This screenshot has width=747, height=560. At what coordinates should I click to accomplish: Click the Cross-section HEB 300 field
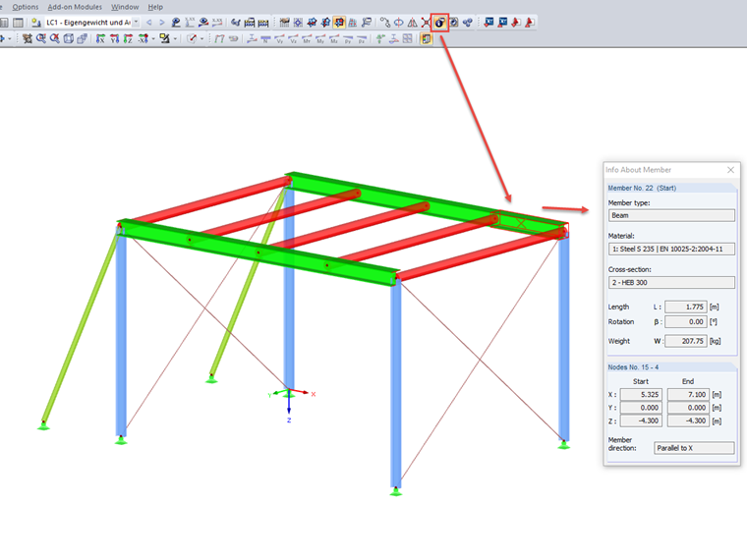pyautogui.click(x=671, y=282)
